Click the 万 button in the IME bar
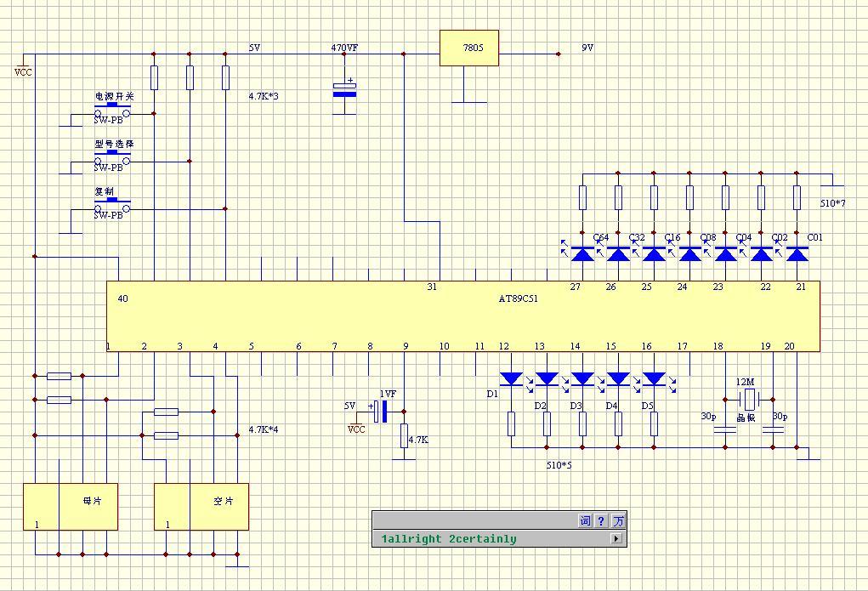The image size is (868, 591). click(618, 521)
